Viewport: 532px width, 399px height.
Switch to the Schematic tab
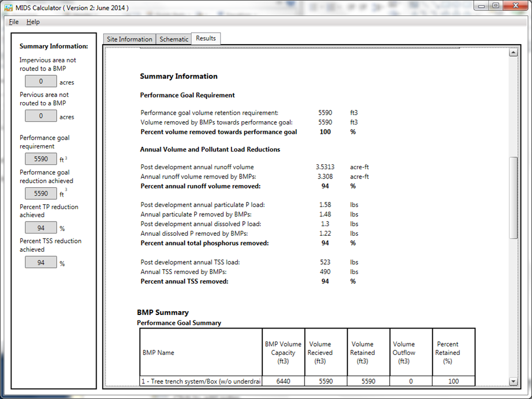pyautogui.click(x=174, y=39)
